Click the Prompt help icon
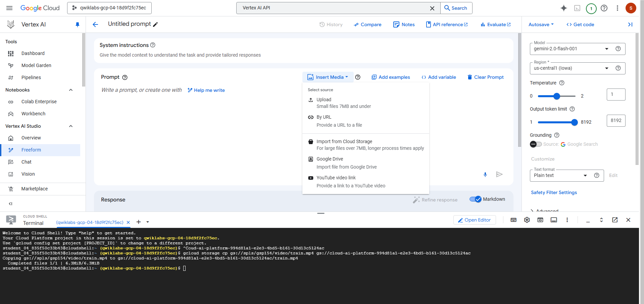 [125, 77]
